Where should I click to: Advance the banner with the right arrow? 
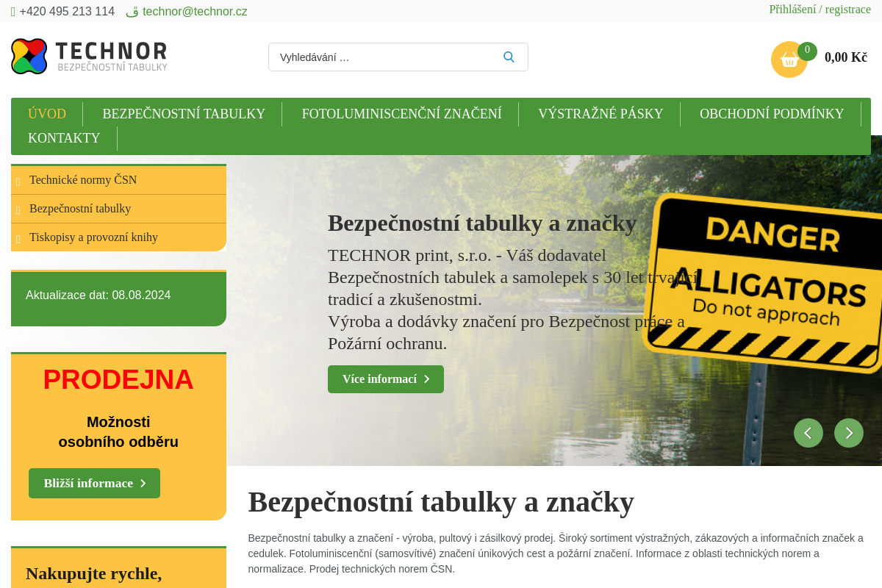(848, 433)
